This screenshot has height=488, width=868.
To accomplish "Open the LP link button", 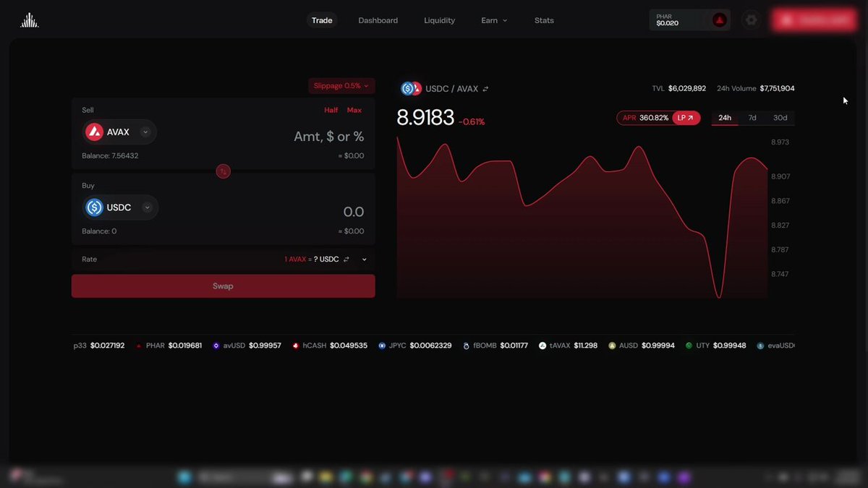I will (x=686, y=118).
